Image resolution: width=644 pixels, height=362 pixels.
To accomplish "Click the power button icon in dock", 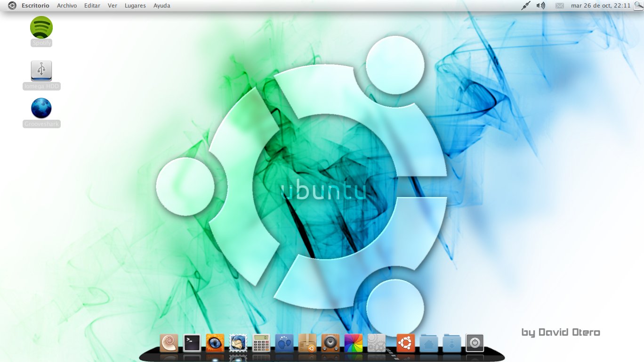I will (475, 343).
